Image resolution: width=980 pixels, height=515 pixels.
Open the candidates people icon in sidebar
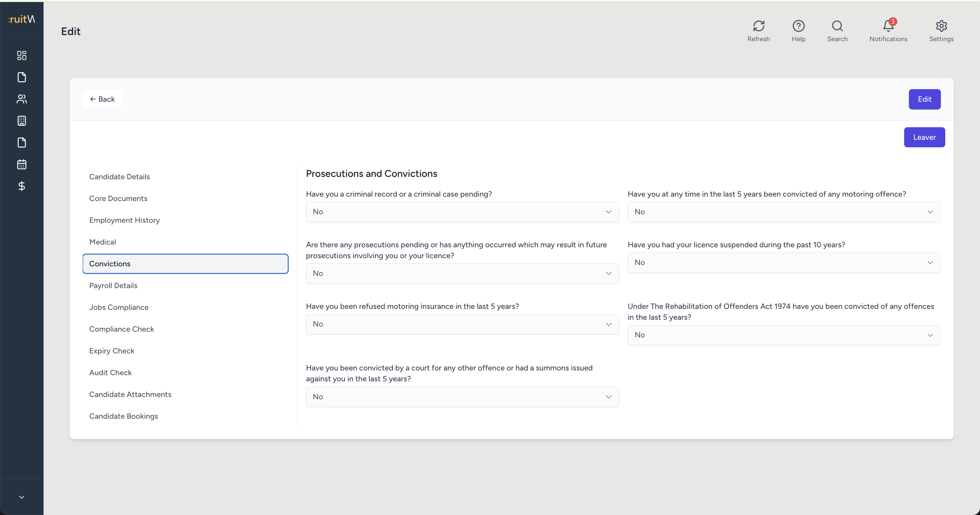tap(22, 99)
